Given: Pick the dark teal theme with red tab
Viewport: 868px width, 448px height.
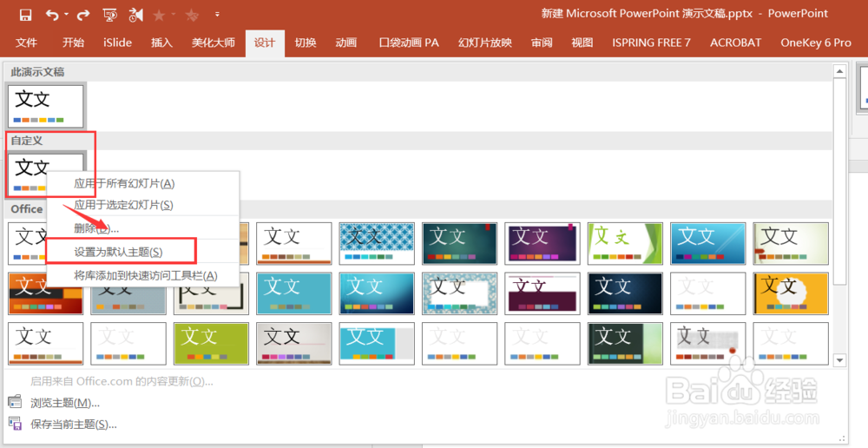Looking at the screenshot, I should pyautogui.click(x=459, y=244).
